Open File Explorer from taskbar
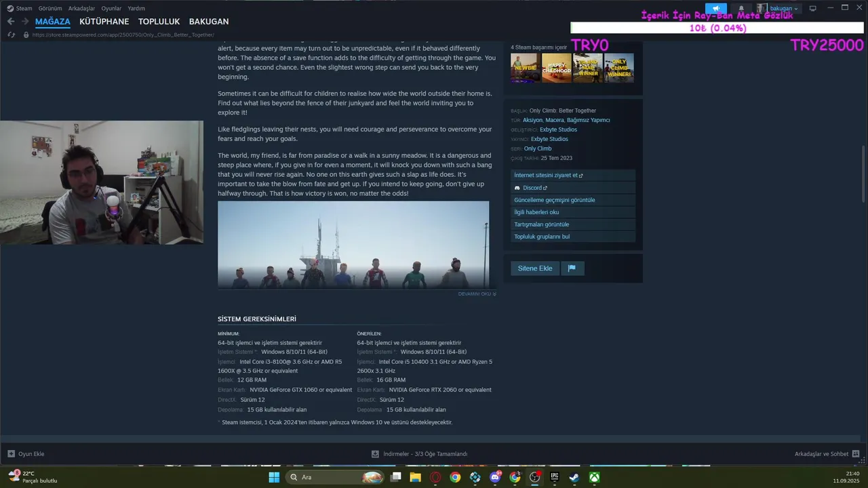This screenshot has width=868, height=488. [416, 477]
